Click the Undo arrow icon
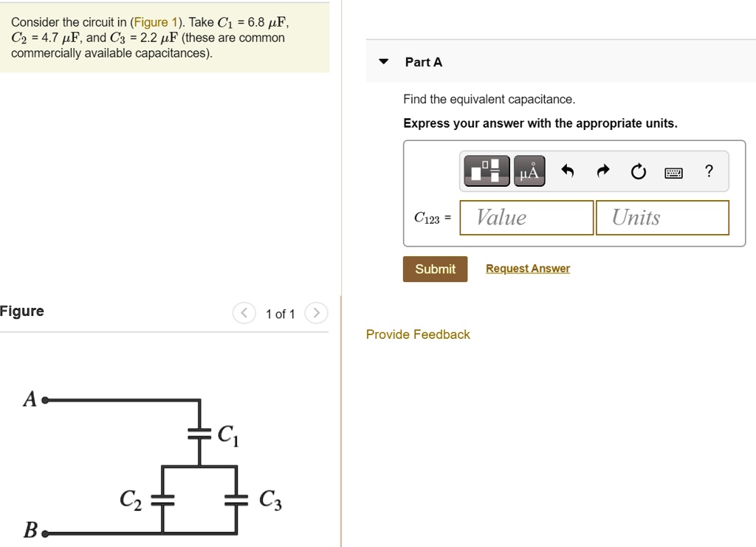756x547 pixels. (567, 171)
